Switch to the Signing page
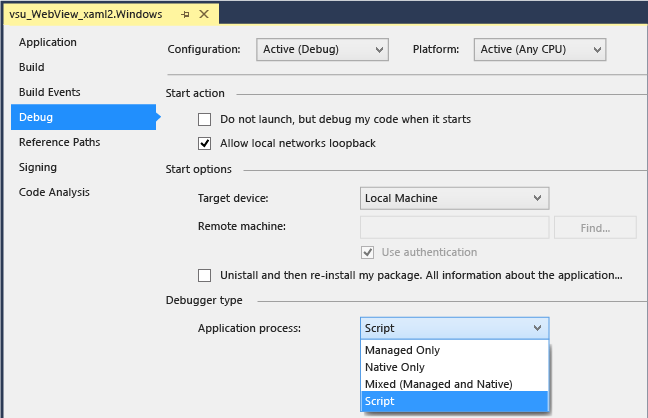Image resolution: width=648 pixels, height=418 pixels. coord(38,167)
